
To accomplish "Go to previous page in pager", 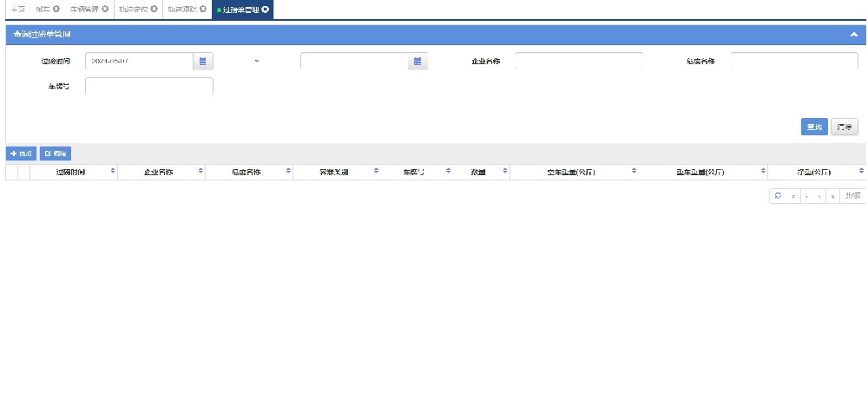I will click(806, 196).
